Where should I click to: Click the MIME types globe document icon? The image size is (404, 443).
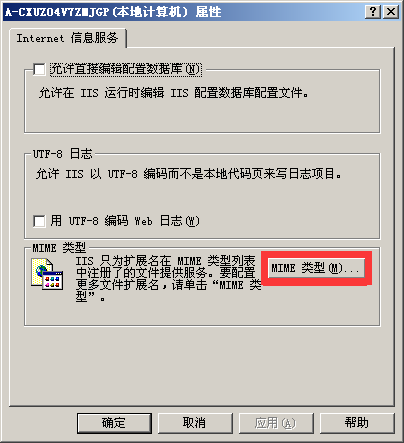(x=47, y=274)
